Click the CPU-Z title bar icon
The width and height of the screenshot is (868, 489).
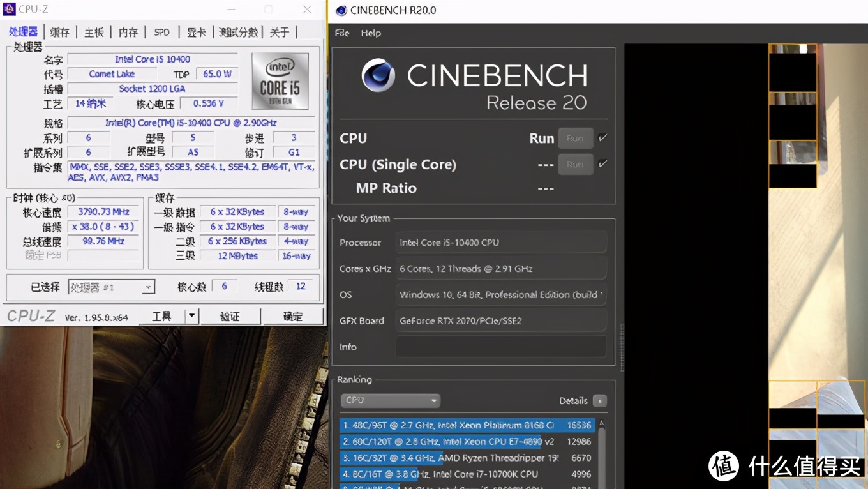[x=8, y=9]
